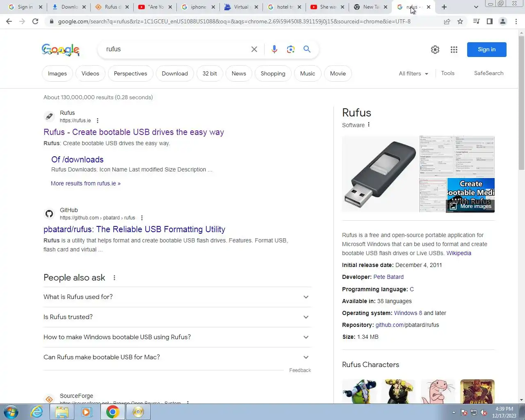This screenshot has width=525, height=420.
Task: Click the share page icon in address bar
Action: point(447,21)
